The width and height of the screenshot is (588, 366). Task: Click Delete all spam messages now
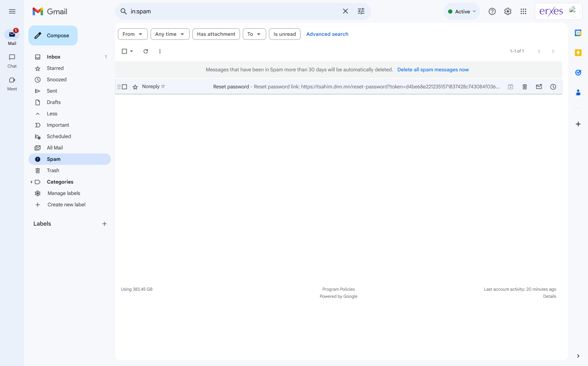click(x=433, y=70)
